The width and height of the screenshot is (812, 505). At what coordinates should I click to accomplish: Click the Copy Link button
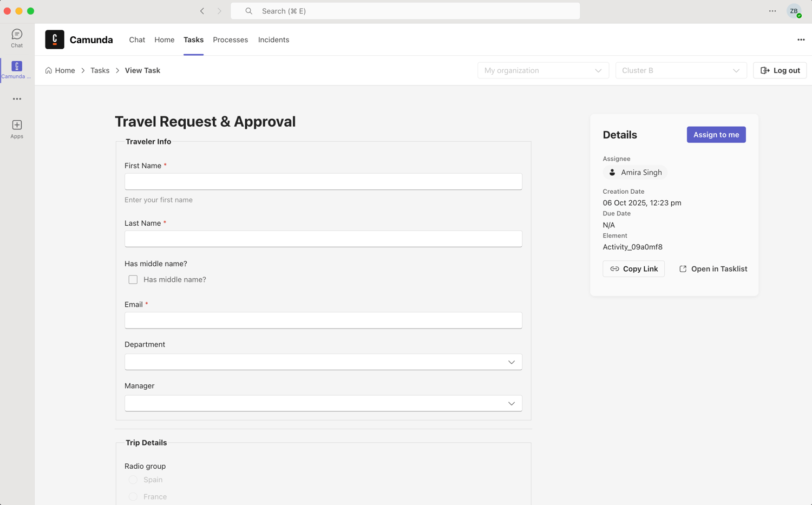(x=633, y=269)
